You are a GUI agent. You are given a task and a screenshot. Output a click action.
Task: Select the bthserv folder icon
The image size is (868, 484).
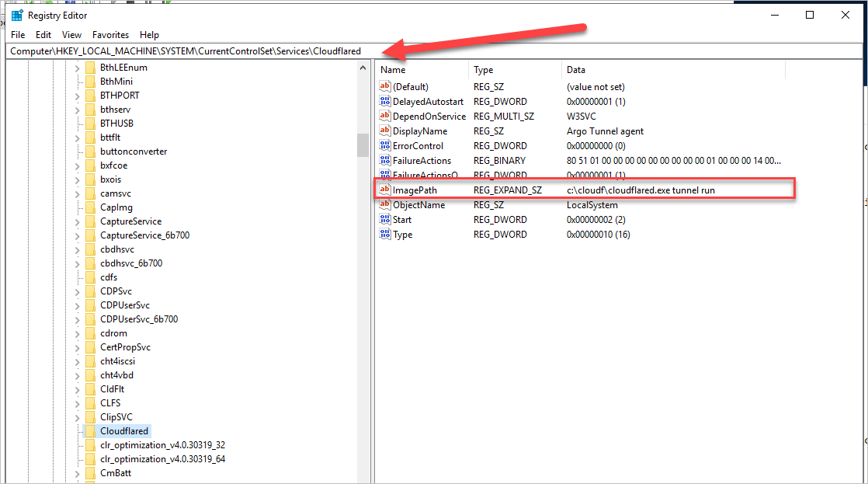(x=90, y=110)
